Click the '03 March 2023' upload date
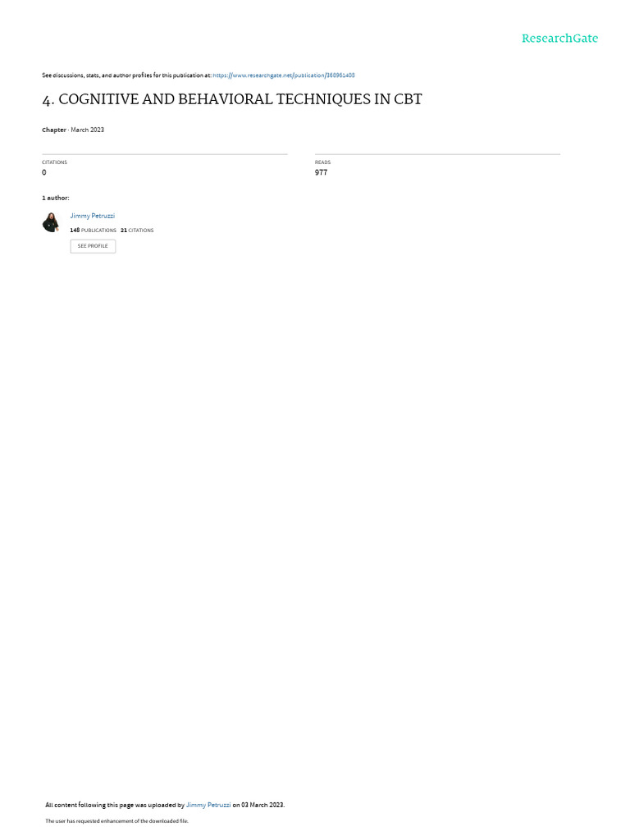 [262, 805]
